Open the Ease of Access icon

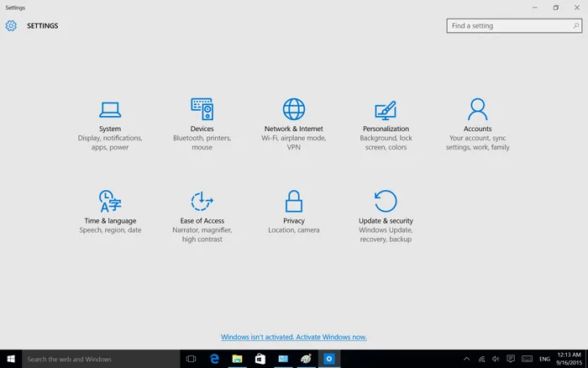[202, 201]
